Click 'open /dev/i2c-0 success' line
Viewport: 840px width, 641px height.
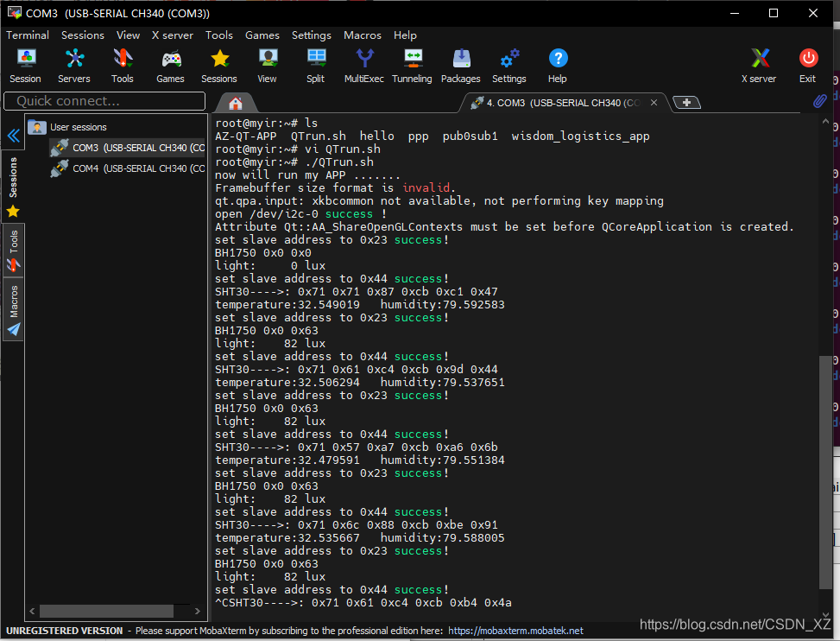pos(300,214)
